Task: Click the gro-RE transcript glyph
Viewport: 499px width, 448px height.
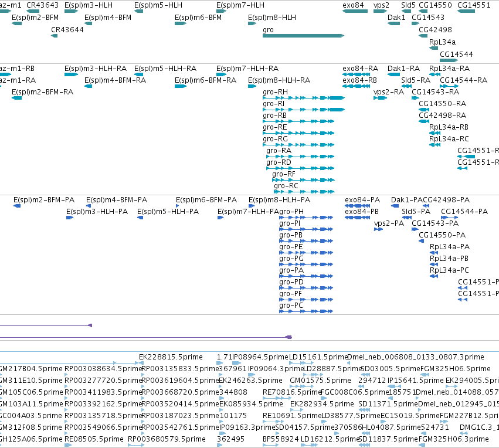Action: click(298, 133)
